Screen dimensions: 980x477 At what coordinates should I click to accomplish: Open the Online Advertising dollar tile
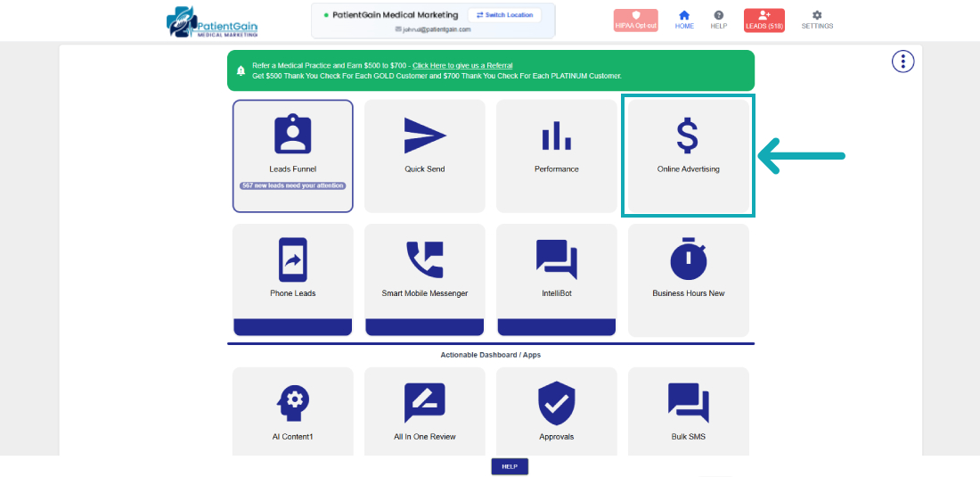point(688,156)
